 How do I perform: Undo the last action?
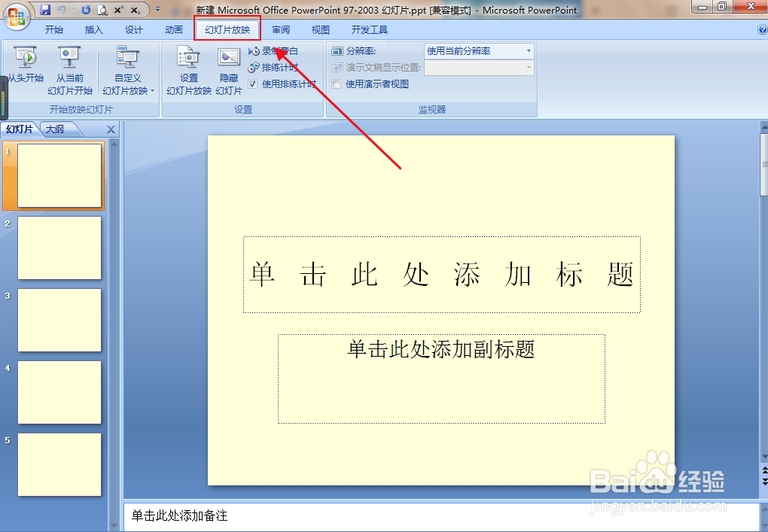[62, 9]
